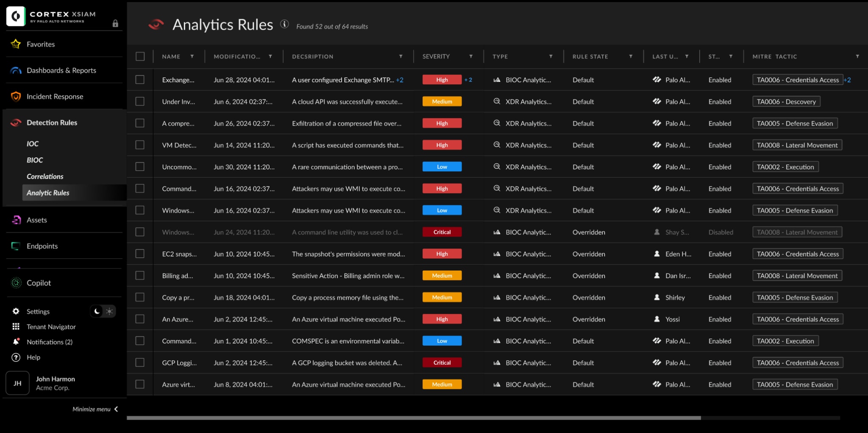This screenshot has height=433, width=868.
Task: Click user icon beside Eden H
Action: [657, 254]
